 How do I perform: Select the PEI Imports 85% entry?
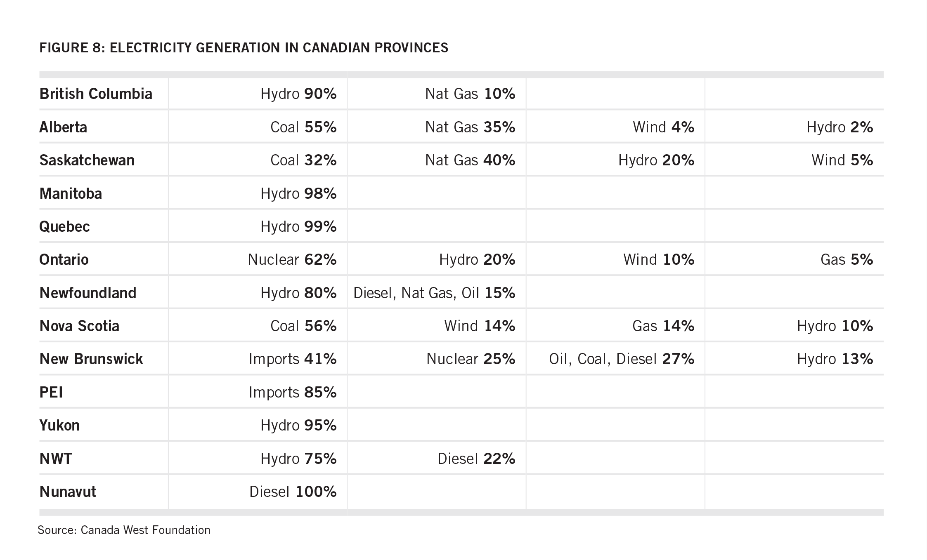293,392
